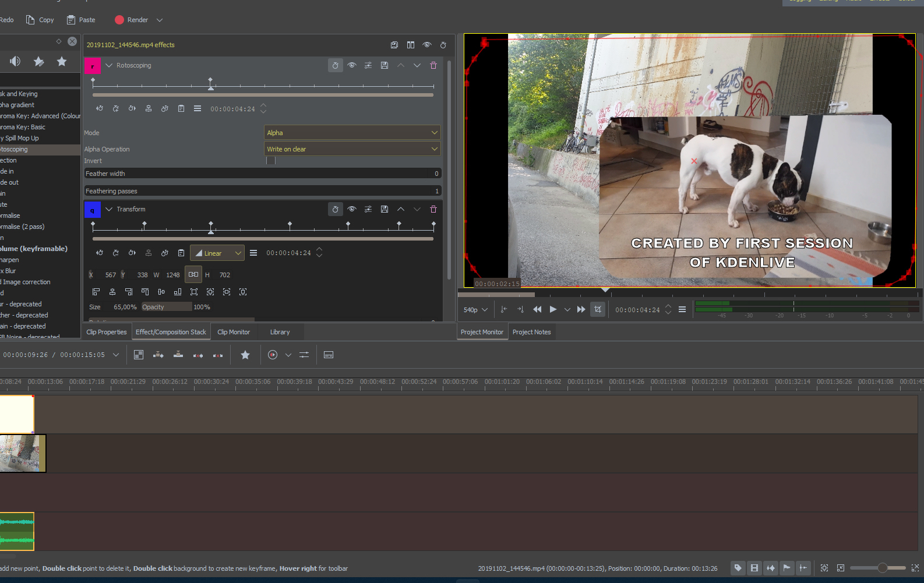The image size is (924, 583).
Task: Align Transform frame to the top
Action: click(145, 292)
